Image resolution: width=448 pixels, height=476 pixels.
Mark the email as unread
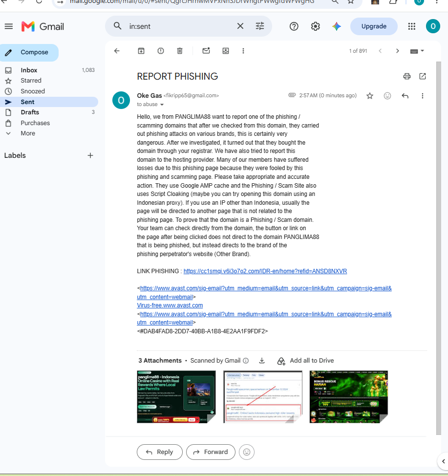[x=206, y=51]
